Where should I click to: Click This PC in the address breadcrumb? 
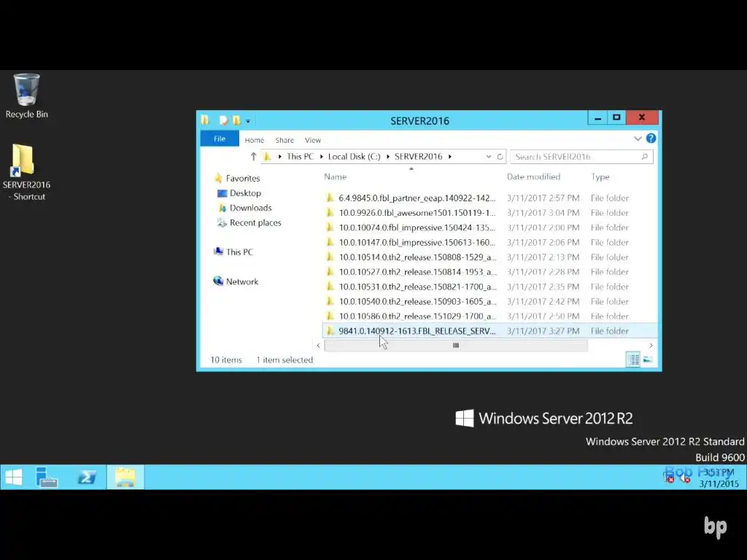300,157
